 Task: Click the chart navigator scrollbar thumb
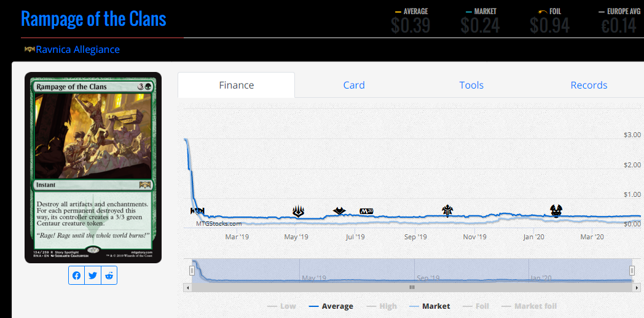(412, 288)
